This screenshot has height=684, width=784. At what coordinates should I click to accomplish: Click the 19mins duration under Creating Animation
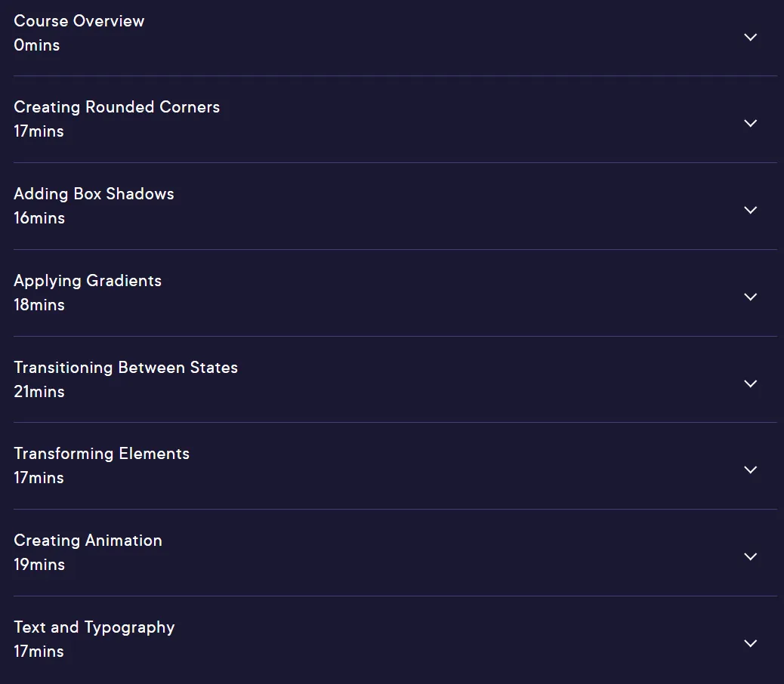point(39,565)
